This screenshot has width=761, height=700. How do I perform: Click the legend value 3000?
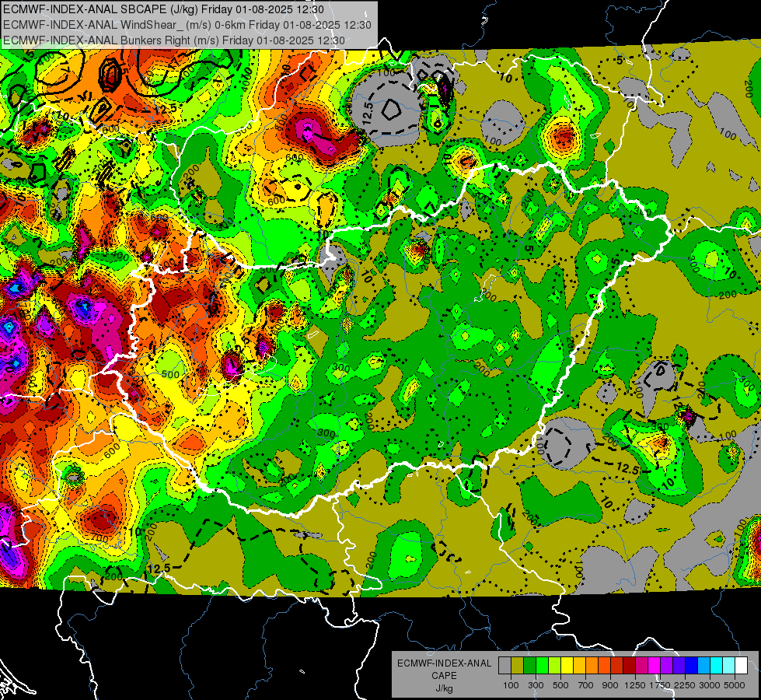point(710,685)
